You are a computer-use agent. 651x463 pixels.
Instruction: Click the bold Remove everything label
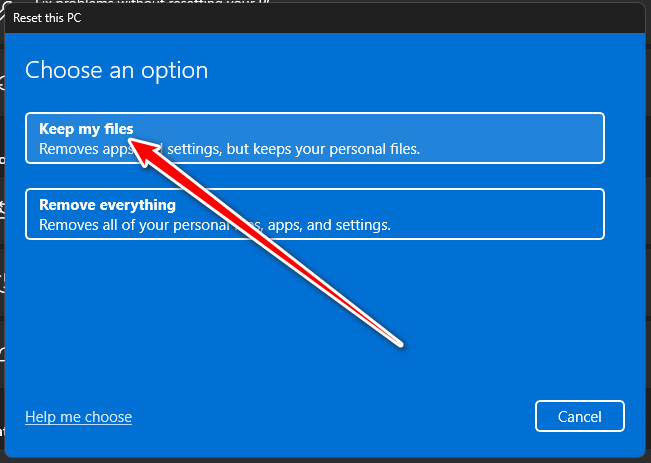click(x=107, y=205)
